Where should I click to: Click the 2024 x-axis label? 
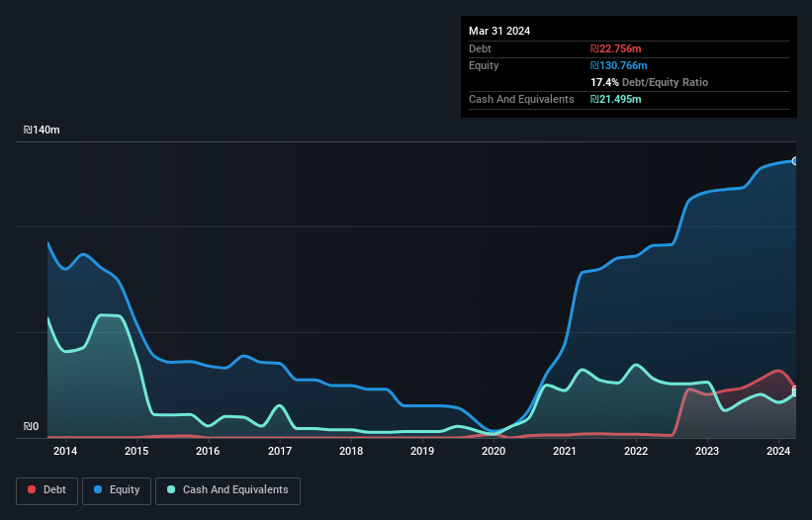pyautogui.click(x=778, y=451)
